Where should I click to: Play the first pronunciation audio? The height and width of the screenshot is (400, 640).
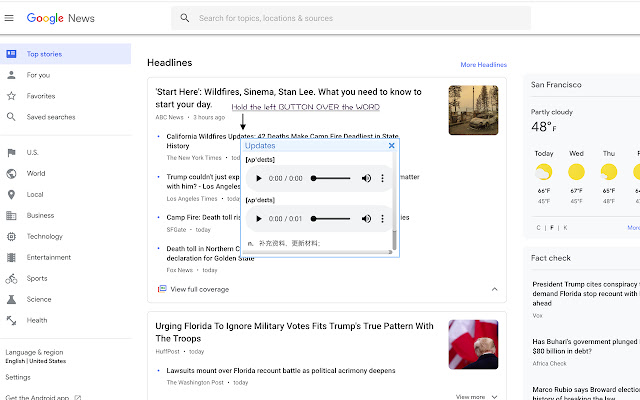259,178
